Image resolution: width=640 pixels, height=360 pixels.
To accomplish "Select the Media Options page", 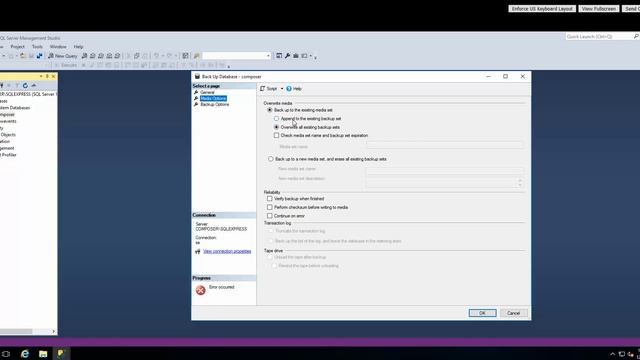I will 213,98.
